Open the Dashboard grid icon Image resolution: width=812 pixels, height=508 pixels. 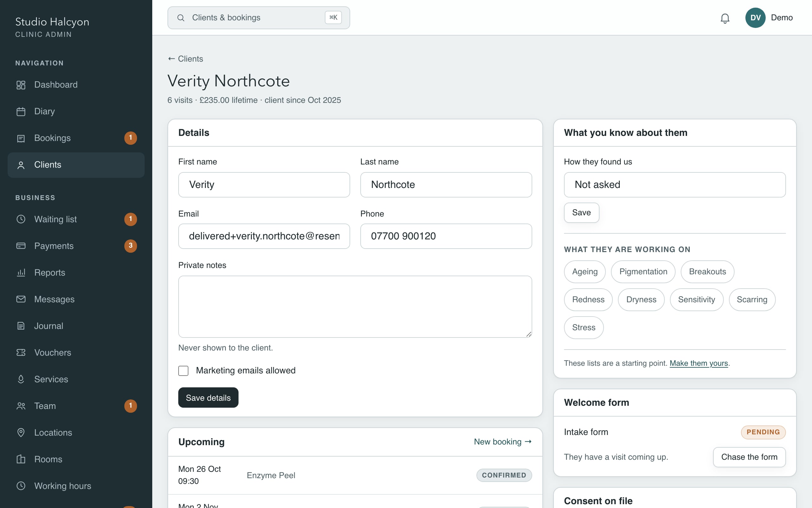[21, 85]
